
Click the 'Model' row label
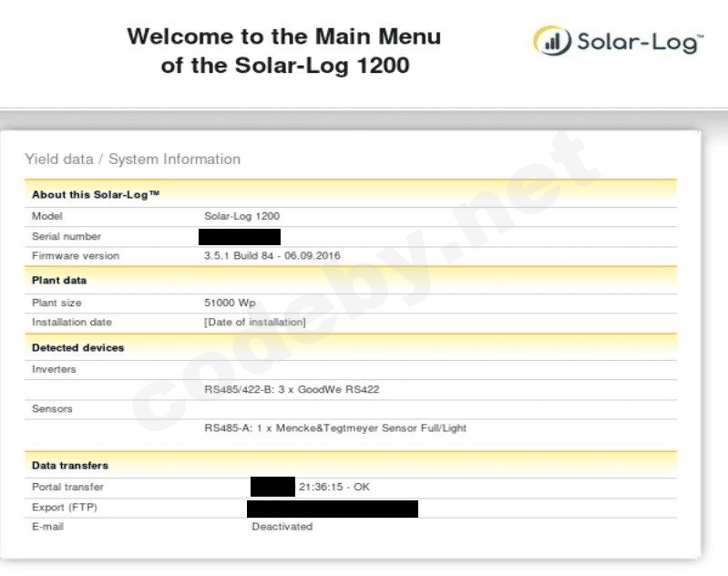click(46, 216)
